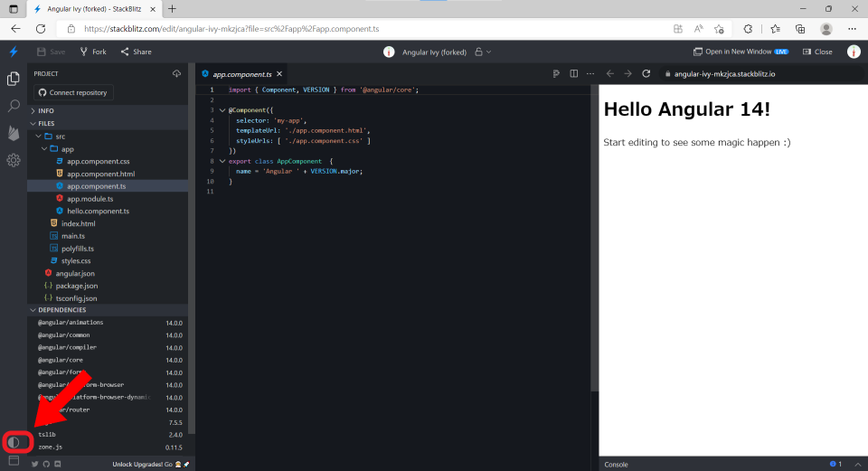Open app.component.html file
The width and height of the screenshot is (868, 471).
click(x=100, y=174)
